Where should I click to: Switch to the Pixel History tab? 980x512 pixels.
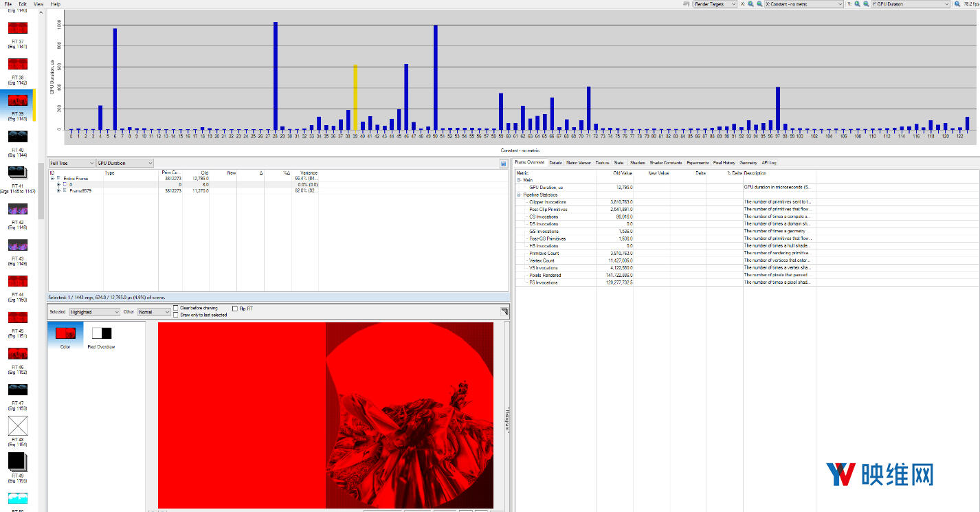click(x=724, y=163)
